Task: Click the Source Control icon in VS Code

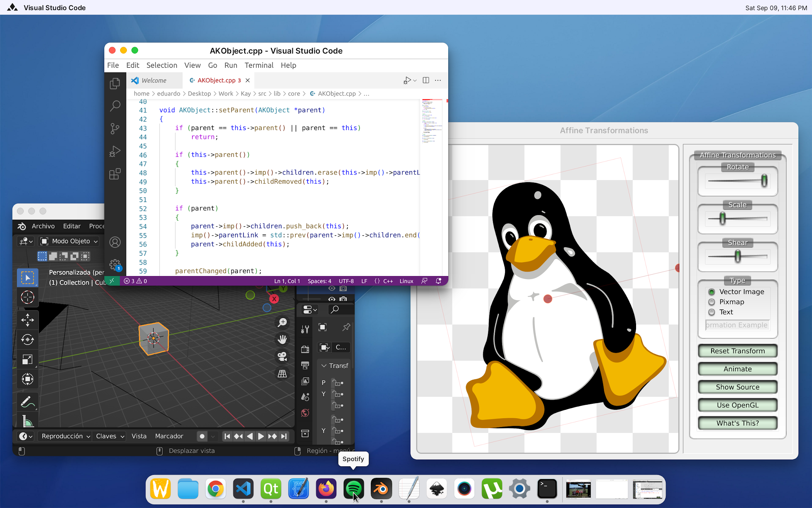Action: [x=115, y=129]
